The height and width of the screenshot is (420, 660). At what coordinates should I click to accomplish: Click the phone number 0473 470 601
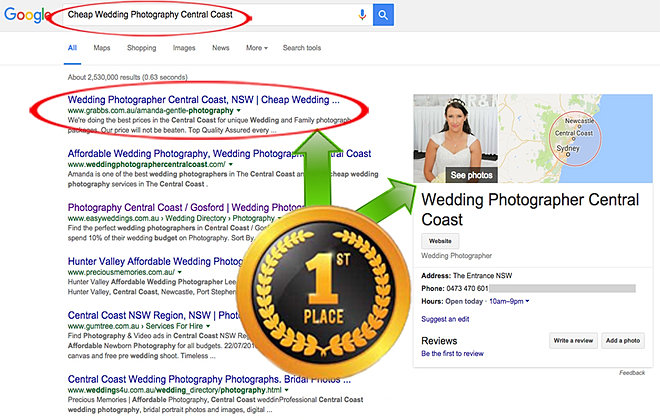click(467, 288)
